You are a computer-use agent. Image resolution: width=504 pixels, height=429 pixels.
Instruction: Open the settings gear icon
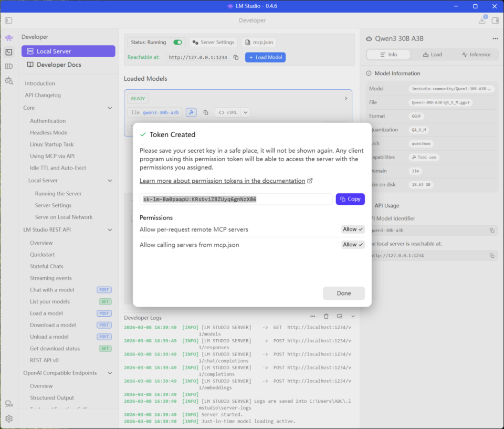pos(9,418)
